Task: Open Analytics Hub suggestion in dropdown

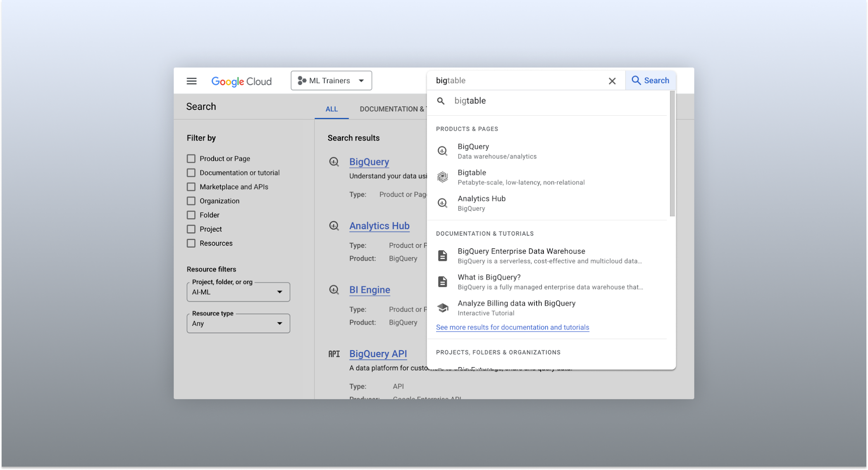Action: point(547,203)
